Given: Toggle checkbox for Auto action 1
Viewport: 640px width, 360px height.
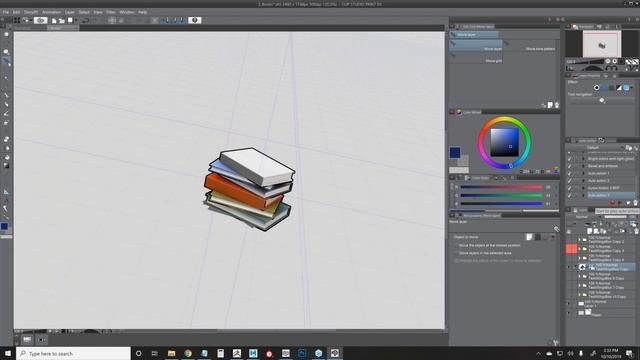Looking at the screenshot, I should pyautogui.click(x=569, y=173).
